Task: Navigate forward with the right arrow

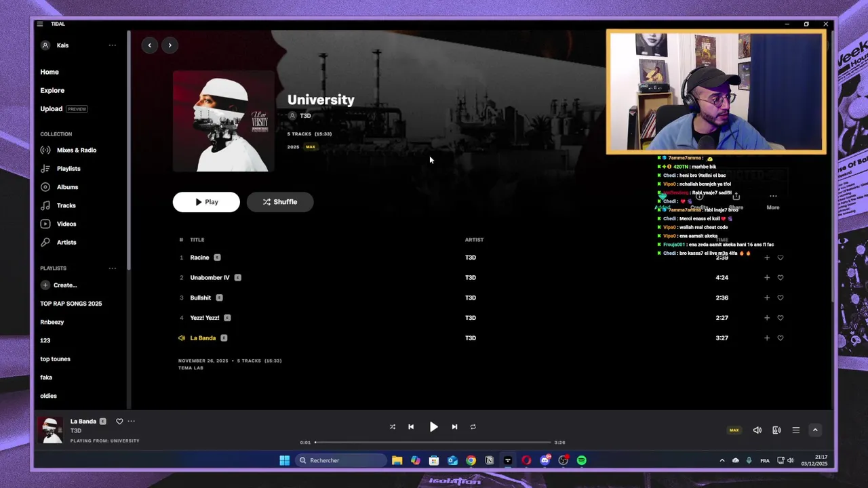Action: [170, 45]
